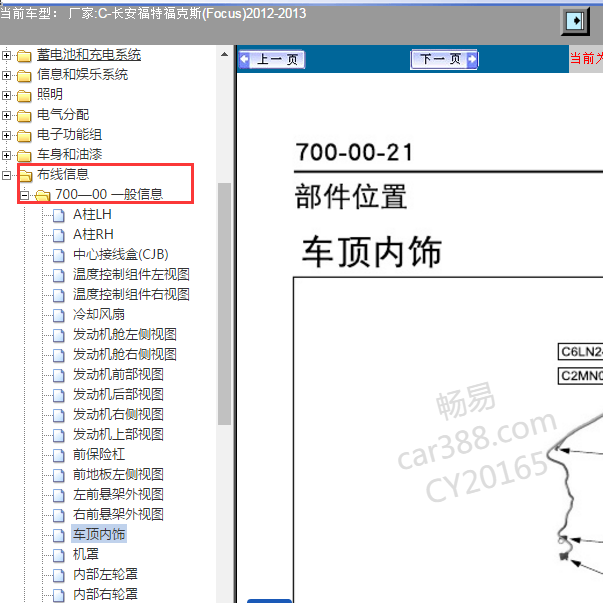Click the open 700—00 一般信息 folder icon
This screenshot has height=603, width=603.
click(x=43, y=196)
